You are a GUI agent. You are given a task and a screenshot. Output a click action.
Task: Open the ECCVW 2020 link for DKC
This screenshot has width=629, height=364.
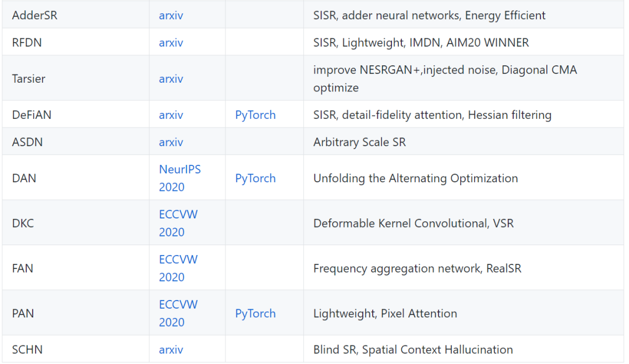(x=178, y=223)
